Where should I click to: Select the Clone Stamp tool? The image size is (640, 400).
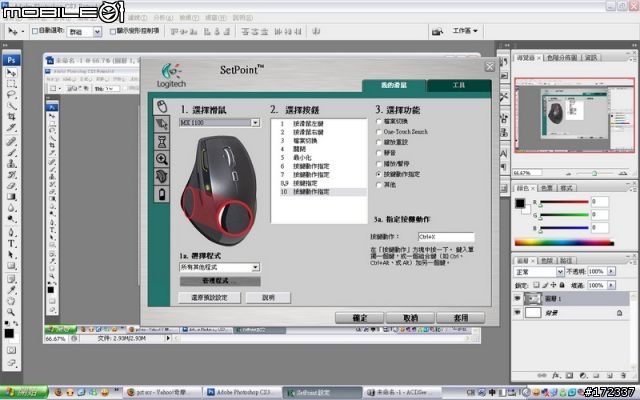(11, 164)
